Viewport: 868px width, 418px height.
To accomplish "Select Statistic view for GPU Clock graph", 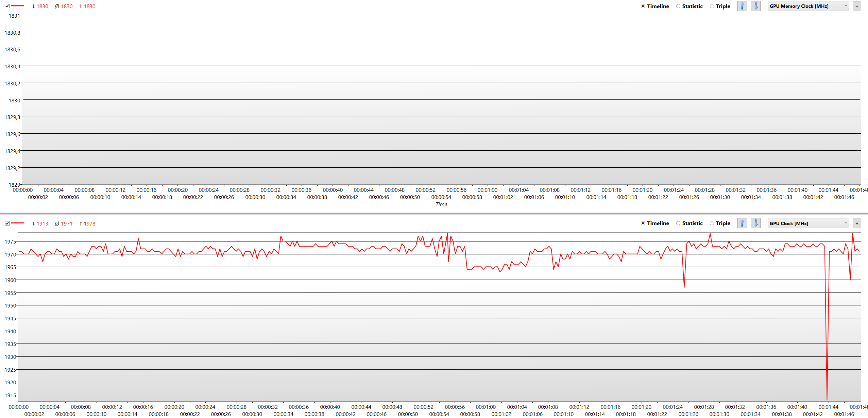I will click(x=689, y=223).
